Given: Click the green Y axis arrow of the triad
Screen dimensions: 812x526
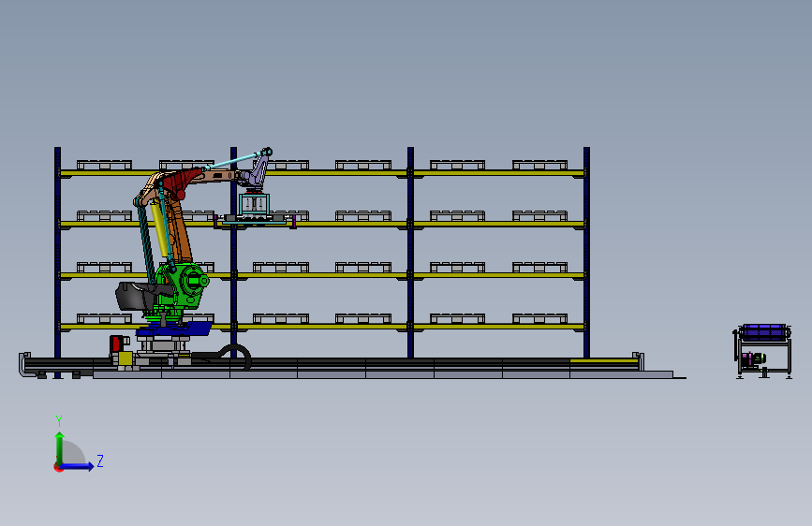Looking at the screenshot, I should coord(60,448).
